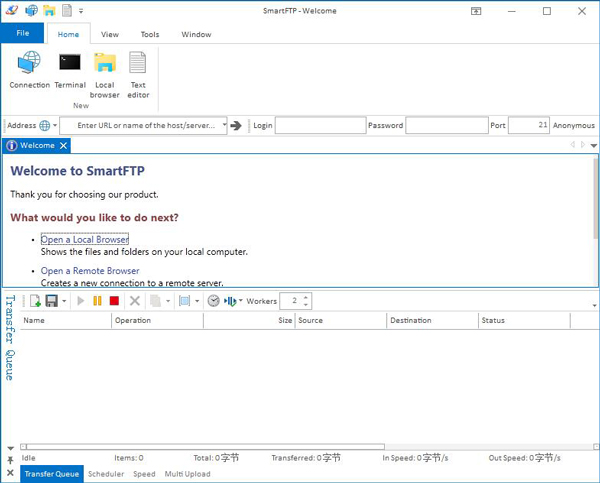The image size is (600, 483).
Task: Pause the transfer queue
Action: click(x=97, y=301)
